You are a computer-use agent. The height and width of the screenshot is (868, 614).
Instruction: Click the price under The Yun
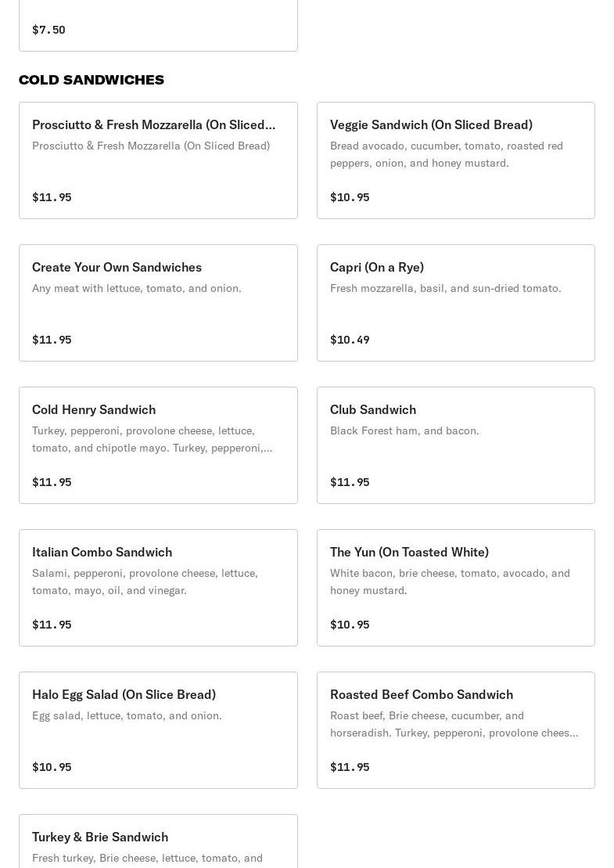pos(350,625)
